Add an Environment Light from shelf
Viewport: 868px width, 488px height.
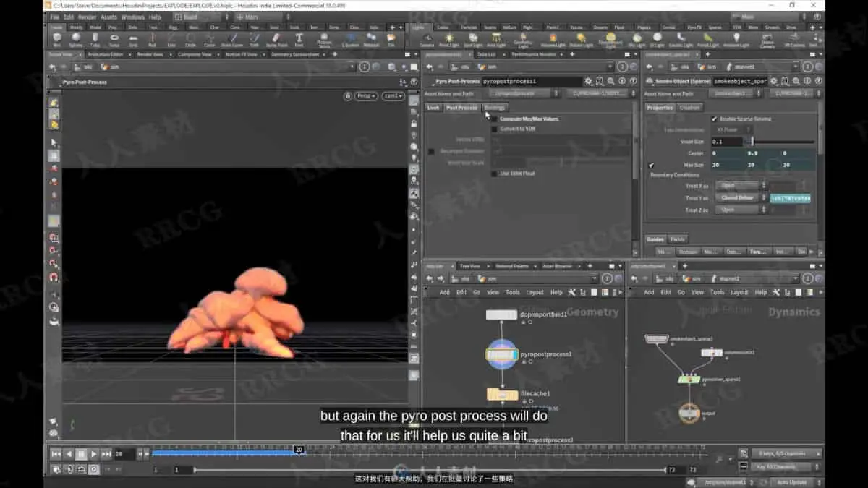tap(610, 39)
